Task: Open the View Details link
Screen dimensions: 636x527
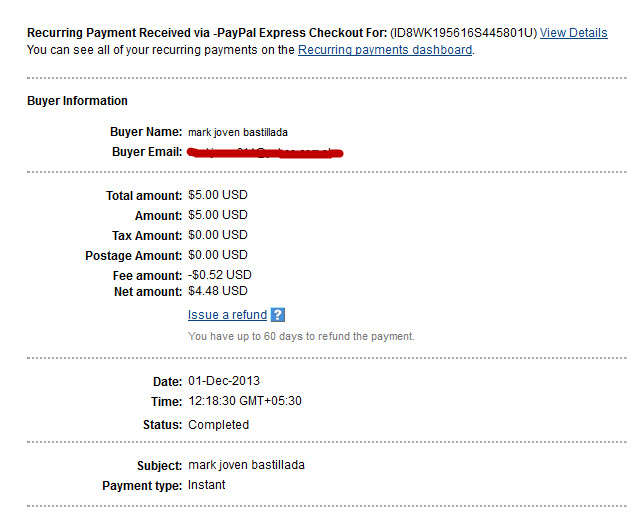Action: coord(574,33)
